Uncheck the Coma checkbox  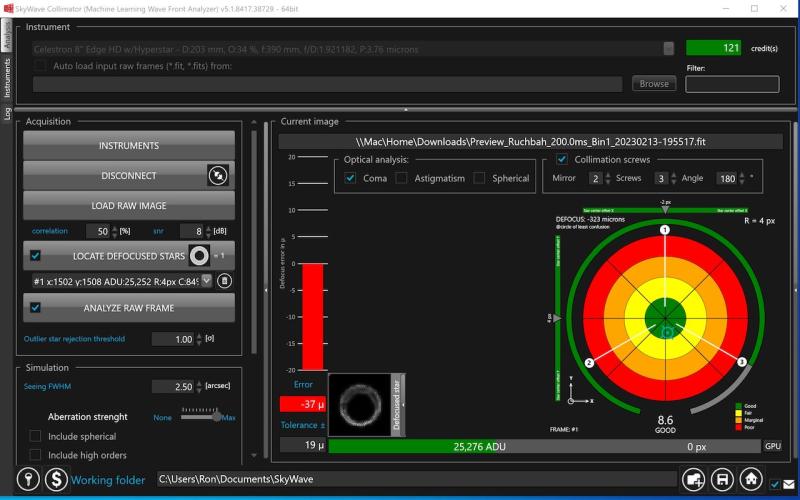[350, 178]
